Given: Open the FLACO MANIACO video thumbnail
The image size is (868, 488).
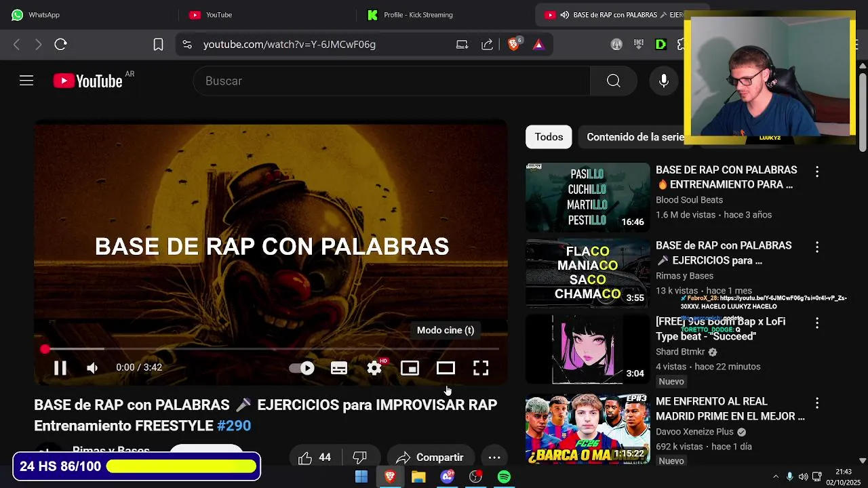Looking at the screenshot, I should pyautogui.click(x=587, y=273).
